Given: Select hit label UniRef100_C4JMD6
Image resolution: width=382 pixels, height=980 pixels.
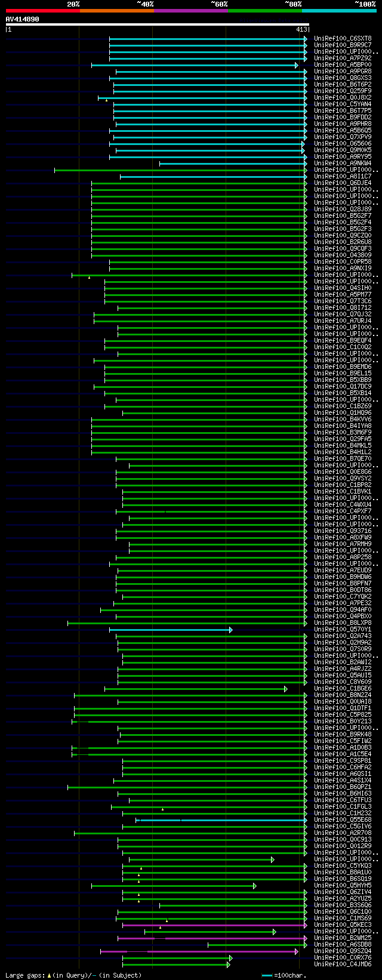Looking at the screenshot, I should pyautogui.click(x=343, y=964).
